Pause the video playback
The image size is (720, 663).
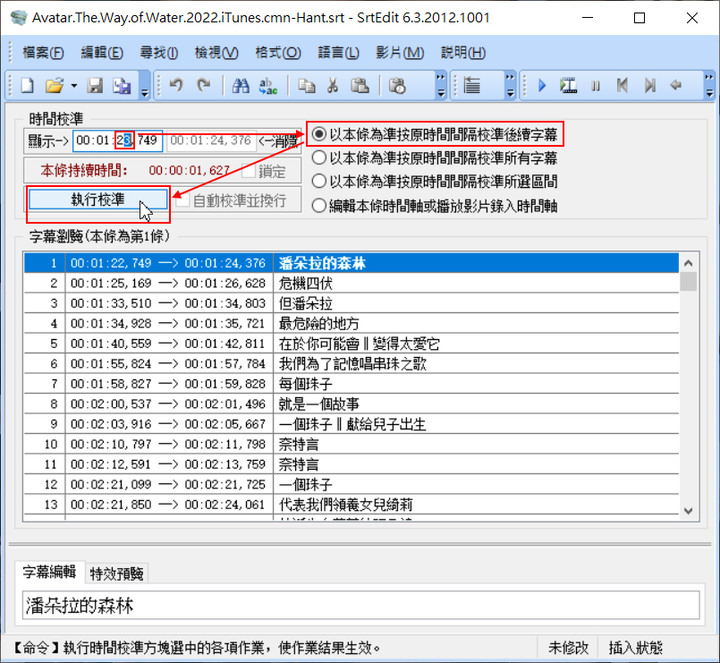596,86
